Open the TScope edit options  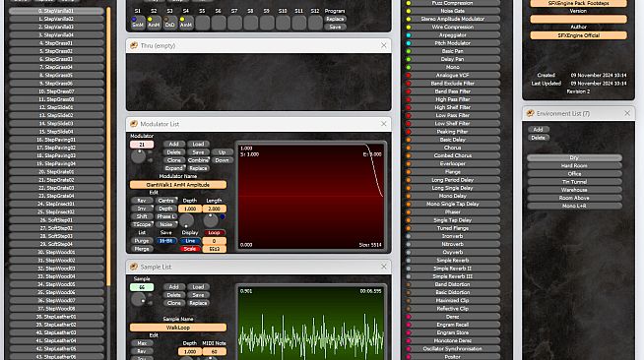(x=142, y=224)
